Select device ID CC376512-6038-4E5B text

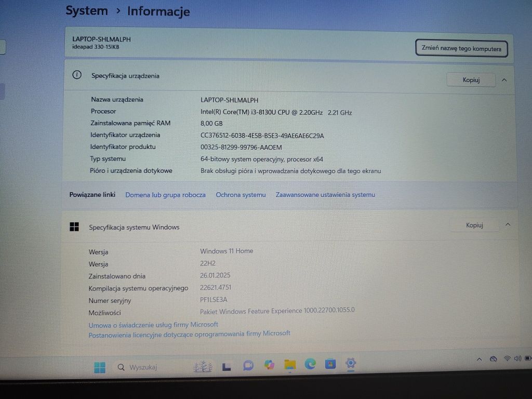(262, 136)
